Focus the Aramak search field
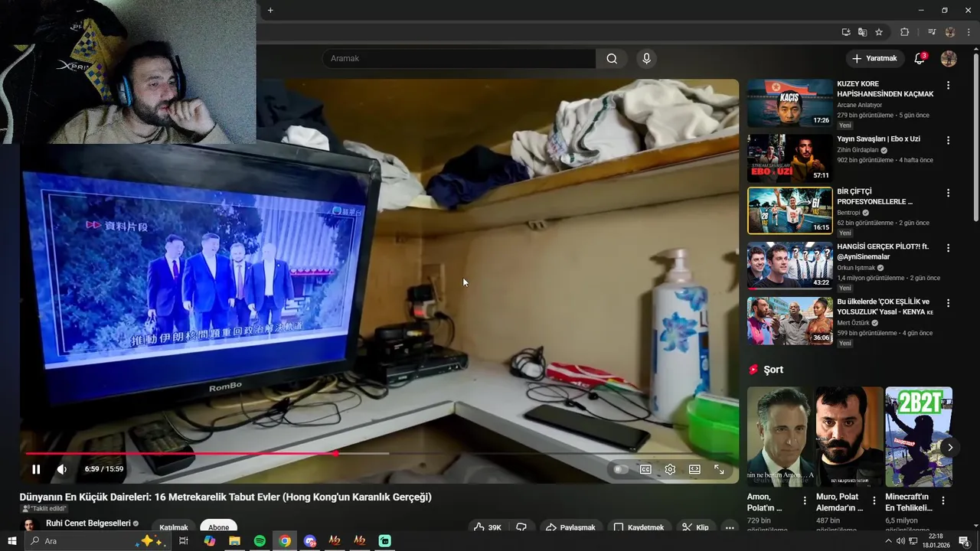 459,58
